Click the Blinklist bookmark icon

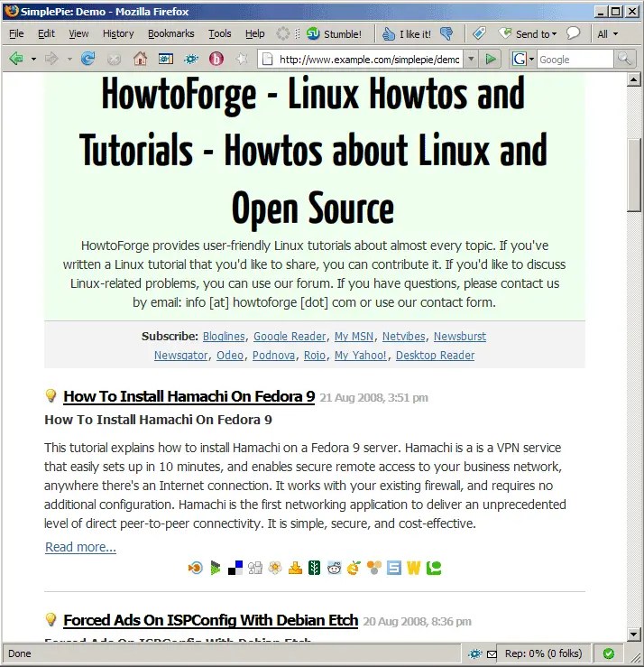pyautogui.click(x=195, y=568)
